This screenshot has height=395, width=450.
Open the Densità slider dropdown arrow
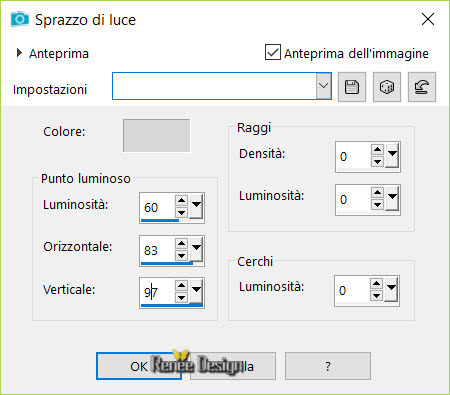click(x=392, y=155)
